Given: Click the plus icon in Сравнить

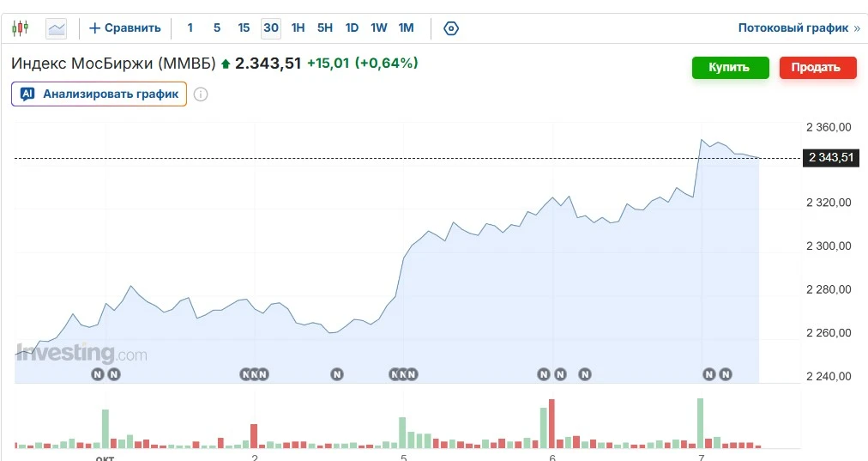Looking at the screenshot, I should [x=94, y=27].
